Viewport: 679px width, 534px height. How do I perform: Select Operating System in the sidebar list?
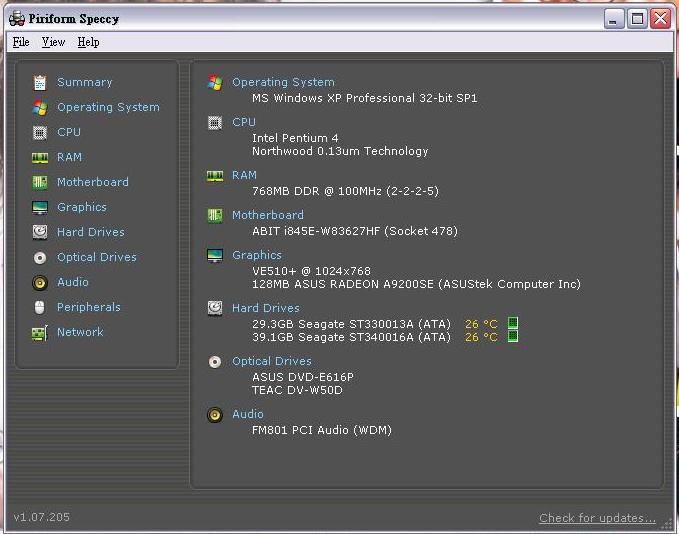pos(108,107)
